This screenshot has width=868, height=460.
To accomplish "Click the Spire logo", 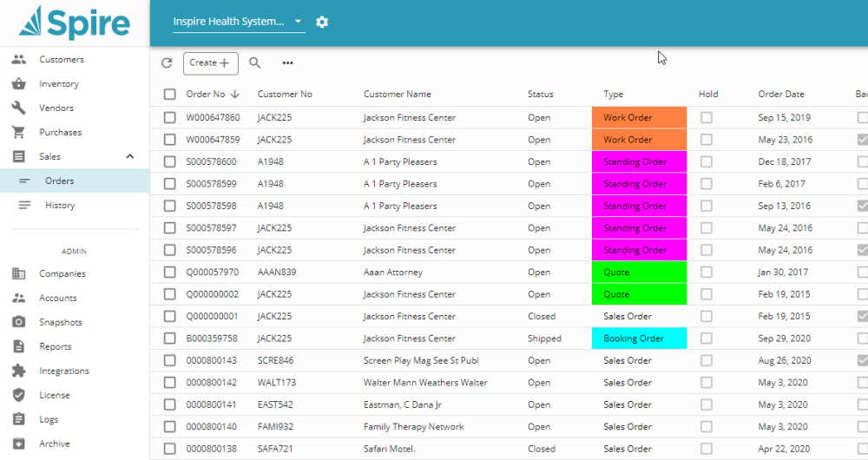I will [x=74, y=23].
